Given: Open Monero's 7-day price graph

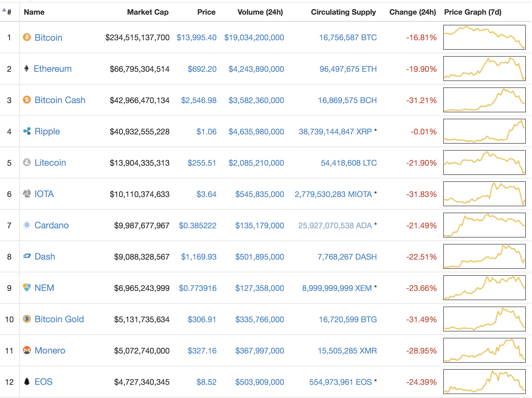Looking at the screenshot, I should (x=484, y=350).
